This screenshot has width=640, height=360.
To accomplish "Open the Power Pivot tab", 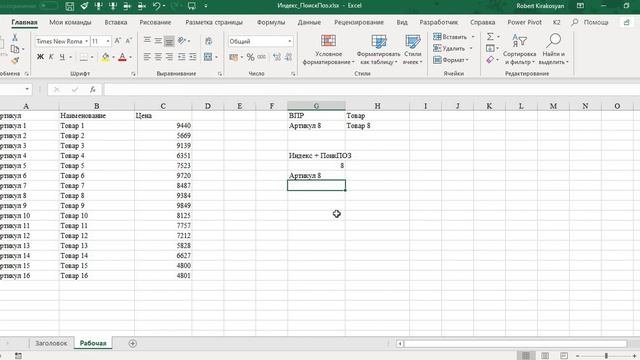I will tap(524, 22).
